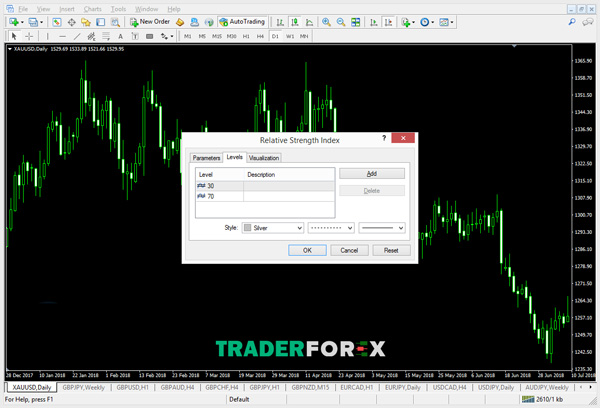Confirm the dialog with OK
Image resolution: width=600 pixels, height=408 pixels.
point(307,250)
